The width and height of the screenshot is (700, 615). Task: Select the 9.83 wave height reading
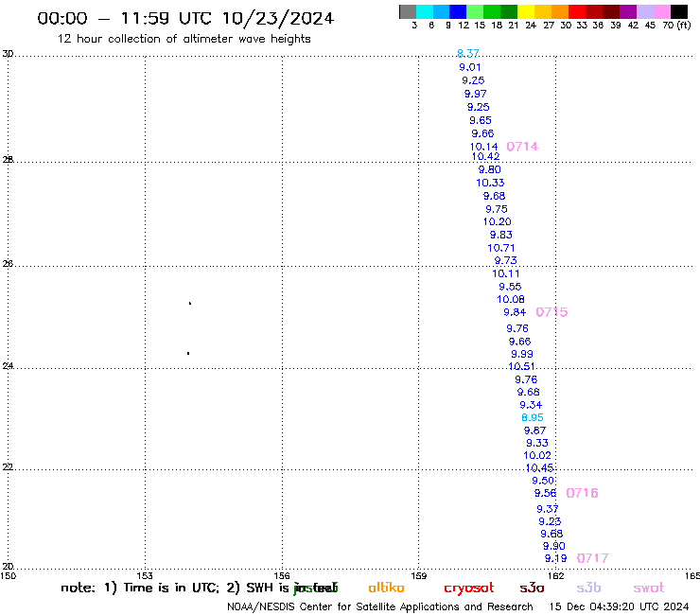tap(501, 235)
